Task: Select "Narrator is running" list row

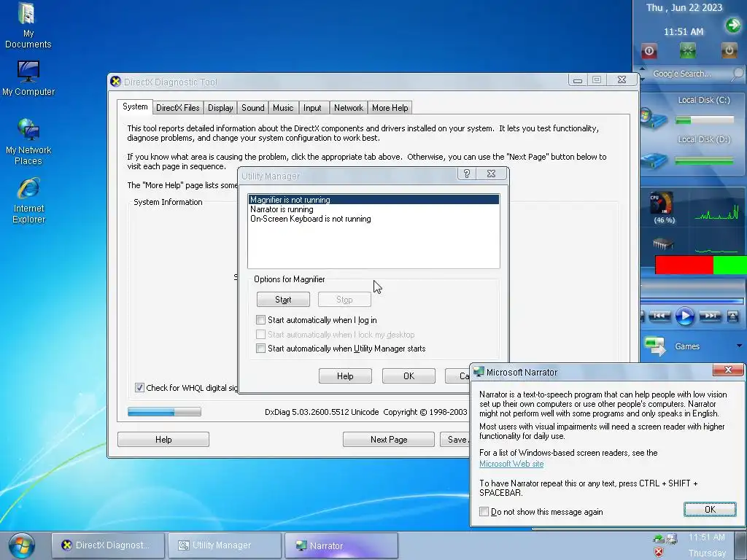Action: 373,209
